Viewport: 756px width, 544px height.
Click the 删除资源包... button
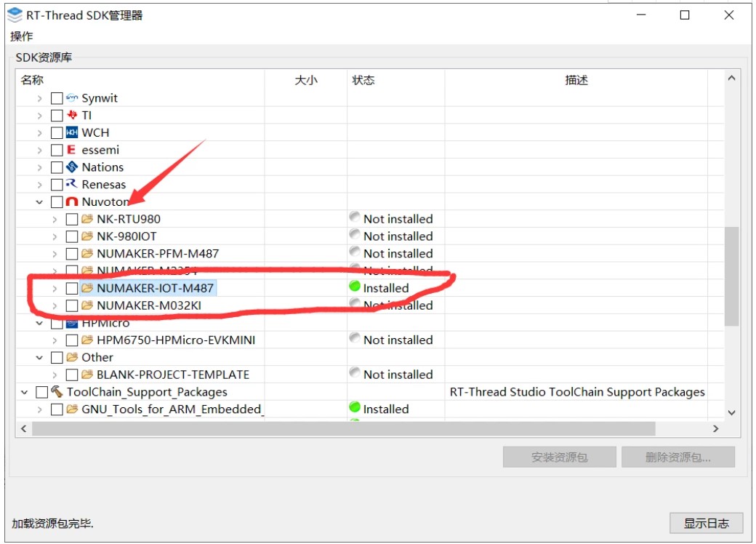click(678, 457)
